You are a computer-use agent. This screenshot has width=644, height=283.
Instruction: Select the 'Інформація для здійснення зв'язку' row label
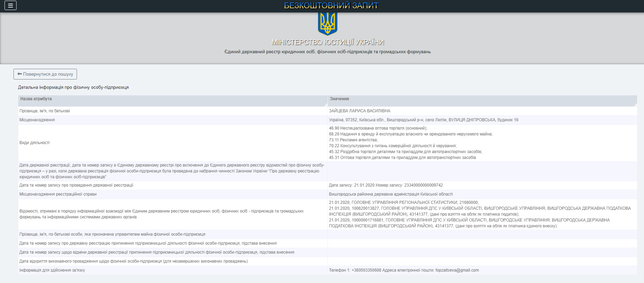[x=52, y=270]
